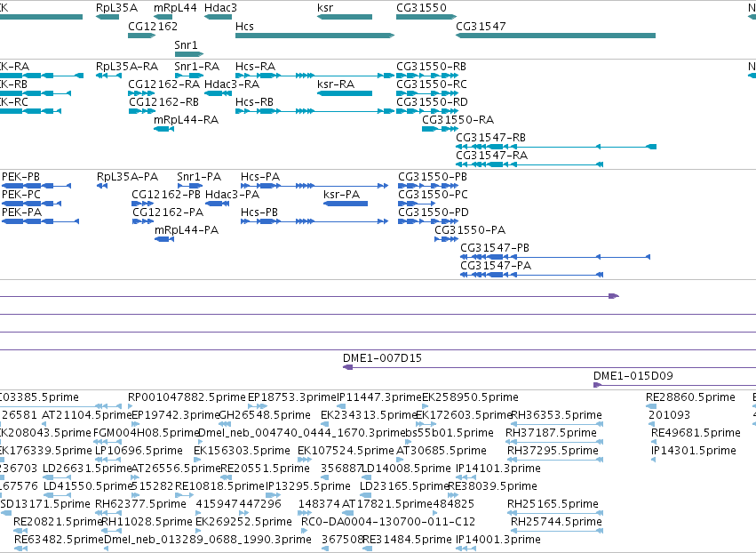Open the mRpL44-PA protein label
Screen dimensions: 756x553
(x=187, y=230)
